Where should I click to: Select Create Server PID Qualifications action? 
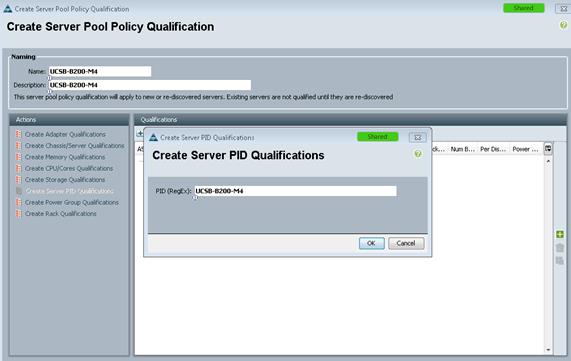[x=69, y=191]
